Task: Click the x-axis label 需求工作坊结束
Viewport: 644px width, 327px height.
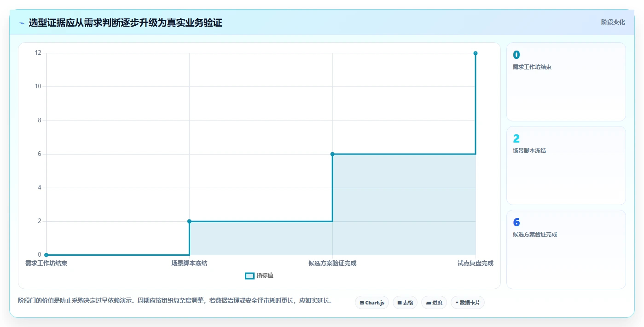Action: point(46,264)
